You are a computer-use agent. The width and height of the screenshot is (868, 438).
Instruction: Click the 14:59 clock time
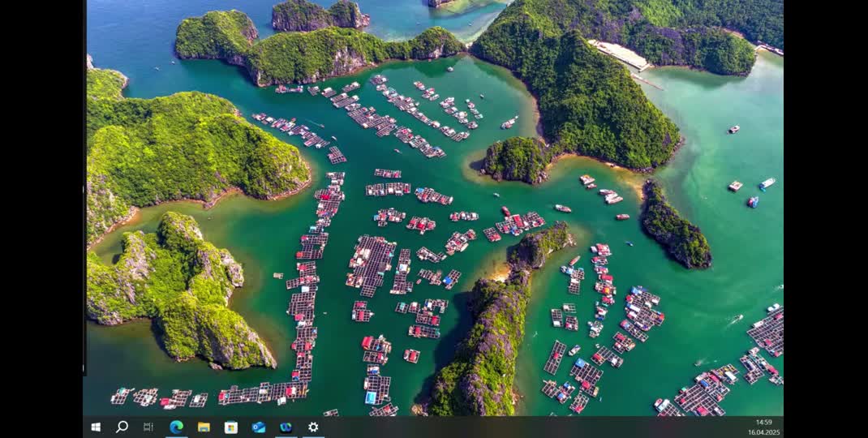pos(763,422)
